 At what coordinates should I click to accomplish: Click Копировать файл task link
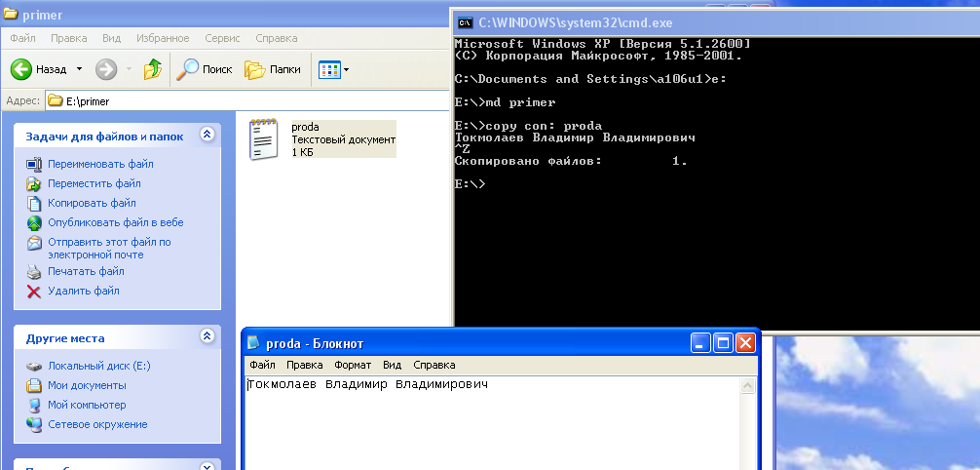click(x=92, y=203)
